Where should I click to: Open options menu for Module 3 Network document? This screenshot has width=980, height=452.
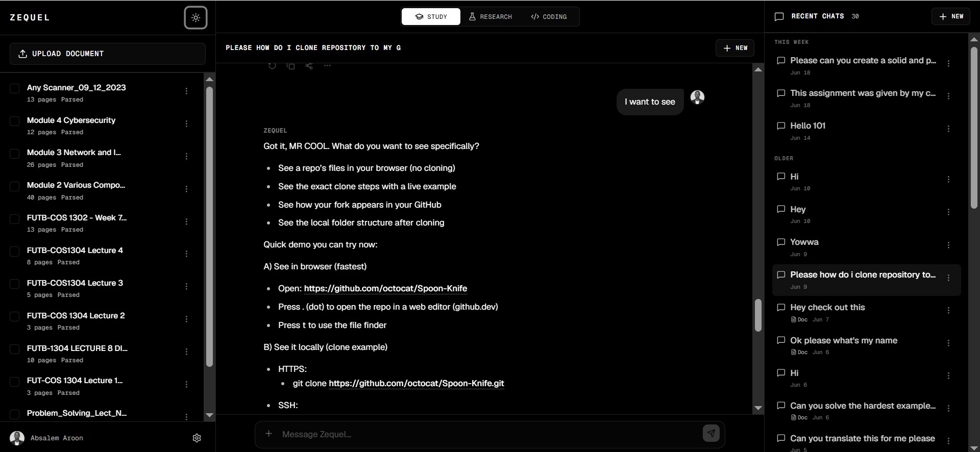186,157
